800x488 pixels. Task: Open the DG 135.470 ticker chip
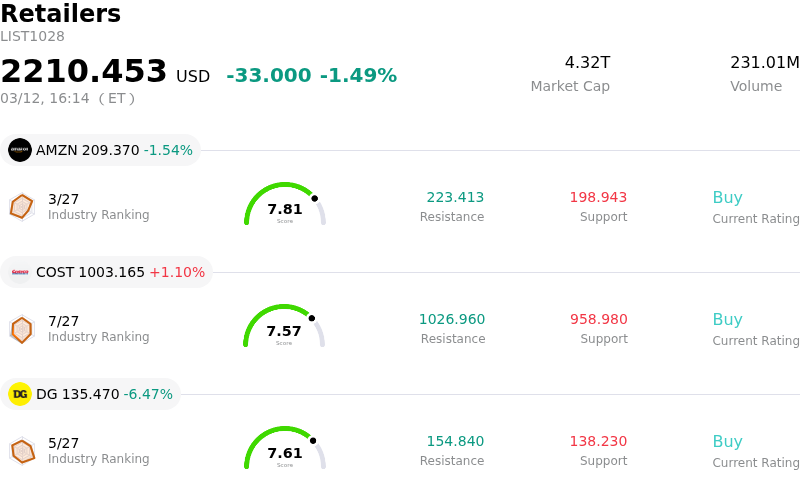91,394
